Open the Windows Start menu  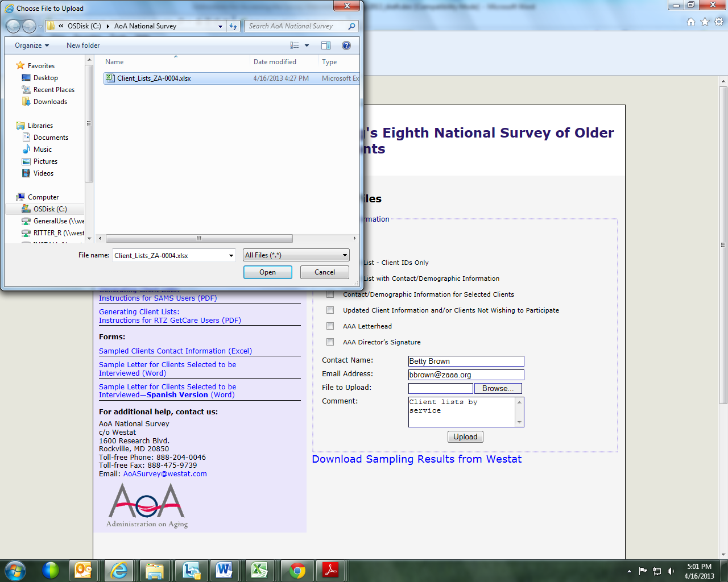[x=15, y=570]
